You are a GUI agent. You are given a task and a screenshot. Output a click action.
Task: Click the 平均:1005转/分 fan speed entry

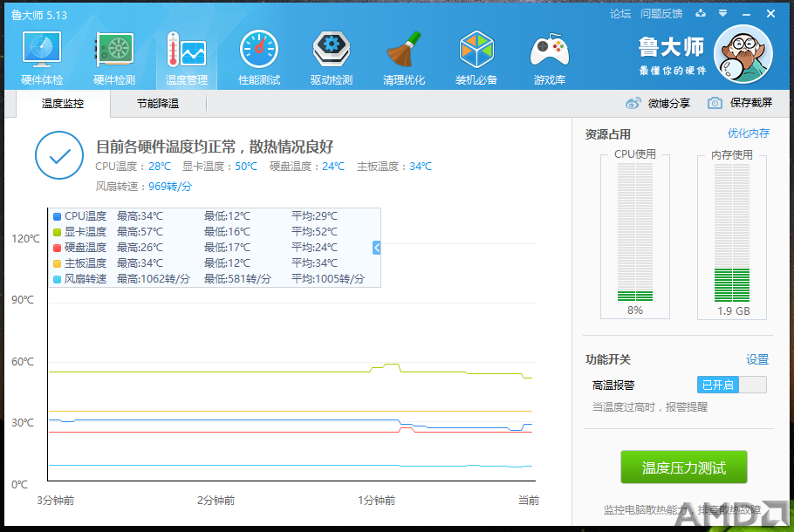[x=327, y=279]
